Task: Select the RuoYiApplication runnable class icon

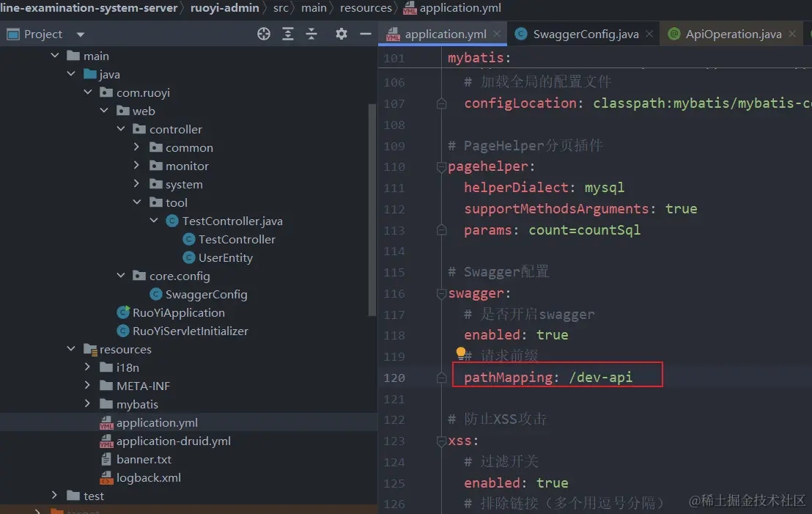Action: pos(123,312)
